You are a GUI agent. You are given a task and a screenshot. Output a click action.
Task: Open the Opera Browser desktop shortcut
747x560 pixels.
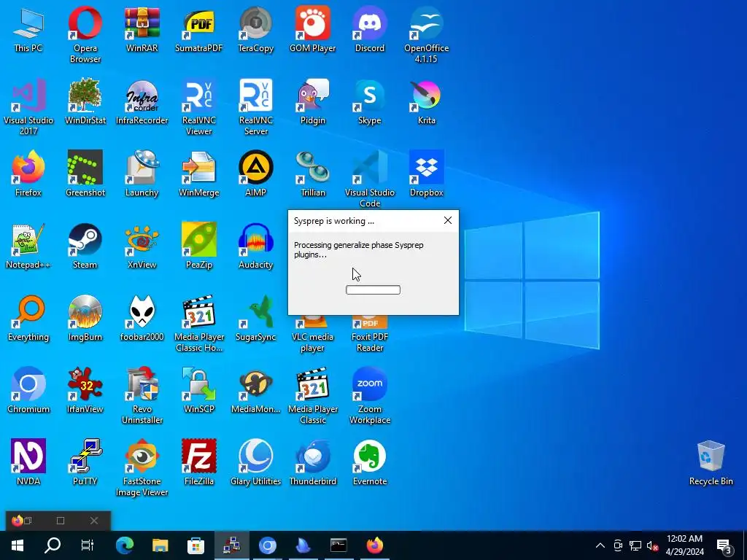85,34
